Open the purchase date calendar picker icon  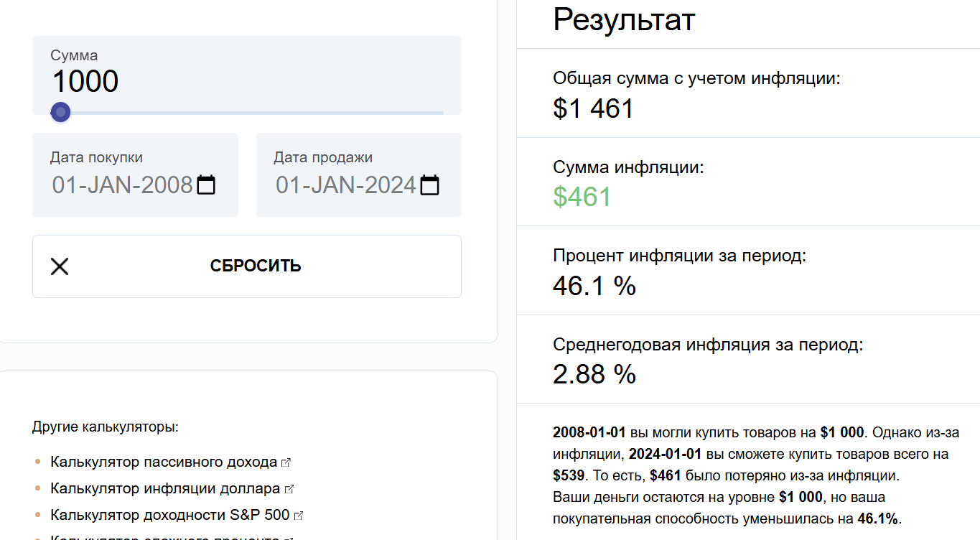pos(206,185)
